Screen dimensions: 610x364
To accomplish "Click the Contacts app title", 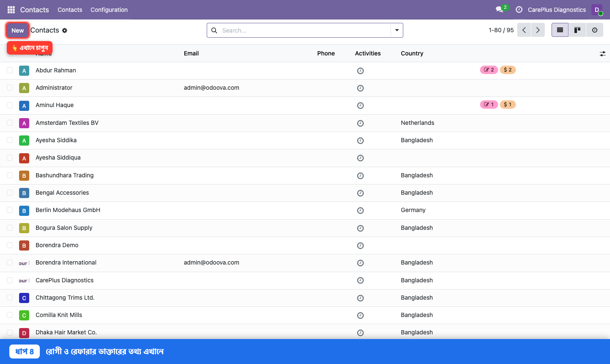I will tap(34, 10).
